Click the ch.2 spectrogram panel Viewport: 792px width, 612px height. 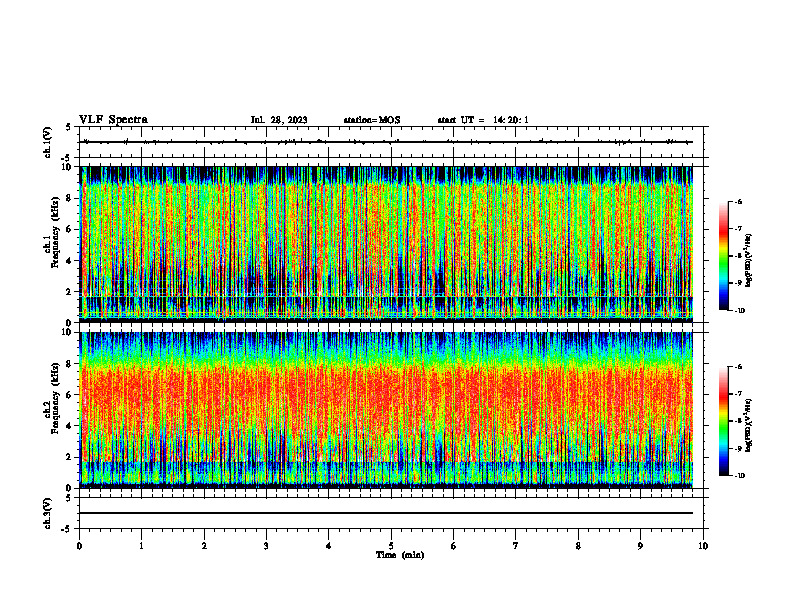coord(386,410)
